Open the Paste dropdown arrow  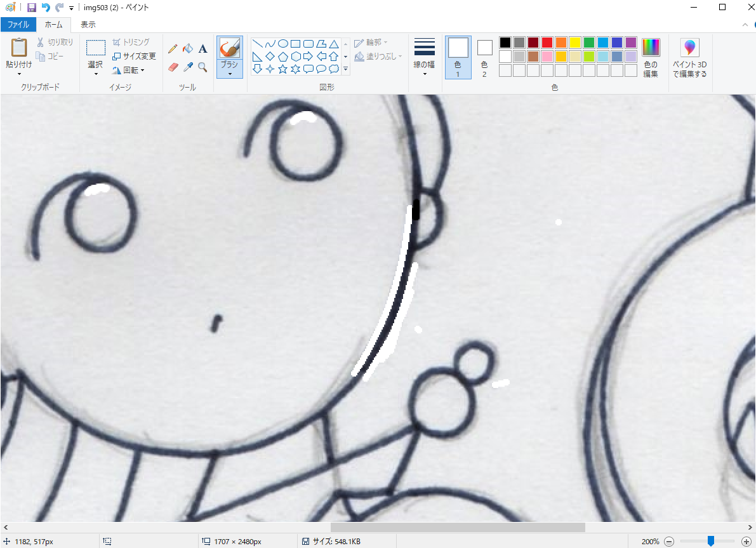click(x=19, y=74)
